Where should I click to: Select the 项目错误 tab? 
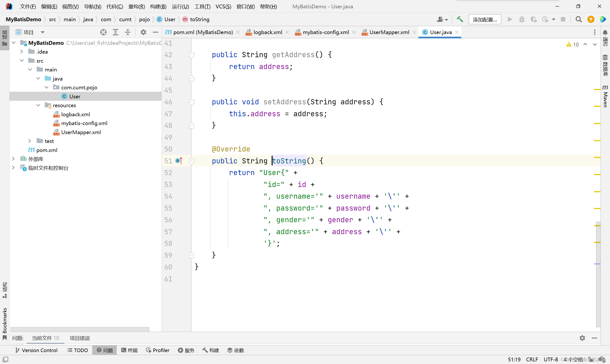tap(80, 338)
